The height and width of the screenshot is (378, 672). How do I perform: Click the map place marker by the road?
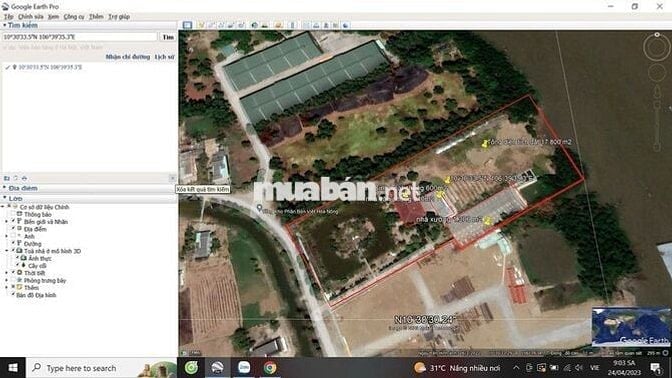tap(259, 208)
